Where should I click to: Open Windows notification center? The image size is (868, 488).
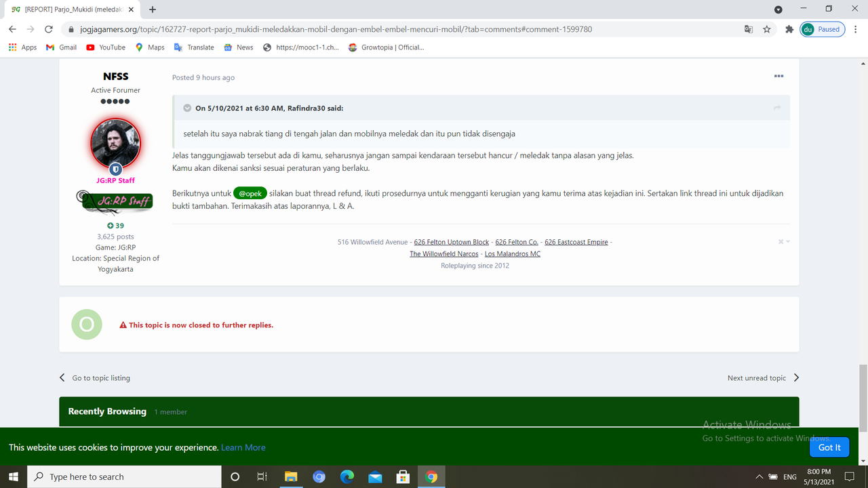(849, 476)
